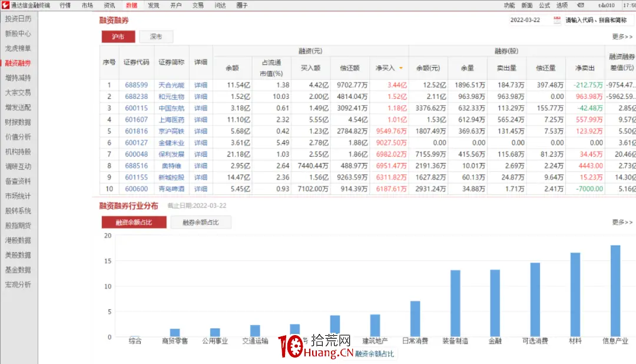This screenshot has width=636, height=364.
Task: Open the 行情 menu
Action: coord(65,5)
